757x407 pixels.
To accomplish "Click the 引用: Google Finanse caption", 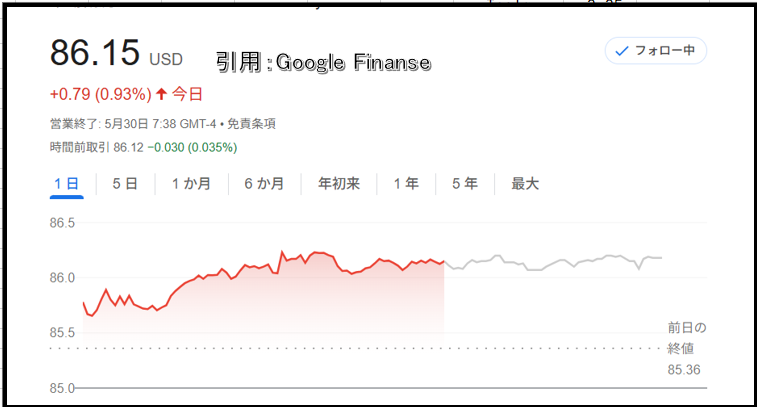I will tap(323, 63).
